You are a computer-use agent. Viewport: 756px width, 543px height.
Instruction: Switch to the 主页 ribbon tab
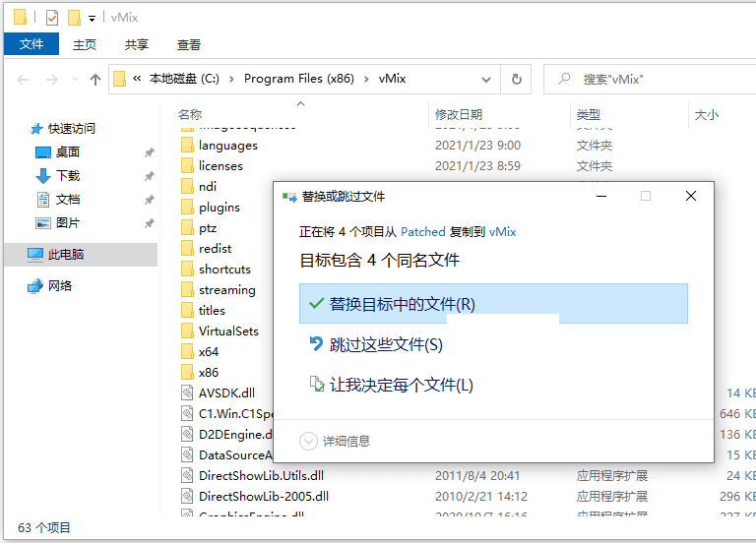click(x=85, y=45)
